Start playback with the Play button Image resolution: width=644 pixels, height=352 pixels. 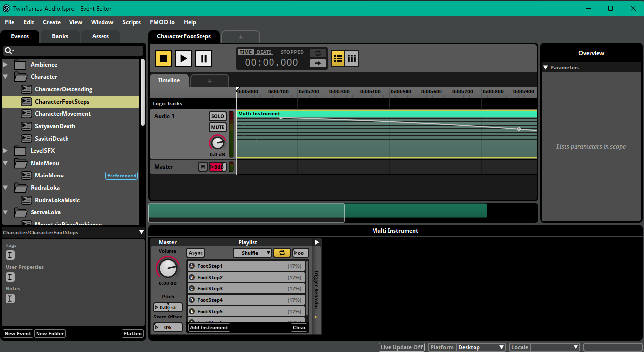click(x=183, y=58)
